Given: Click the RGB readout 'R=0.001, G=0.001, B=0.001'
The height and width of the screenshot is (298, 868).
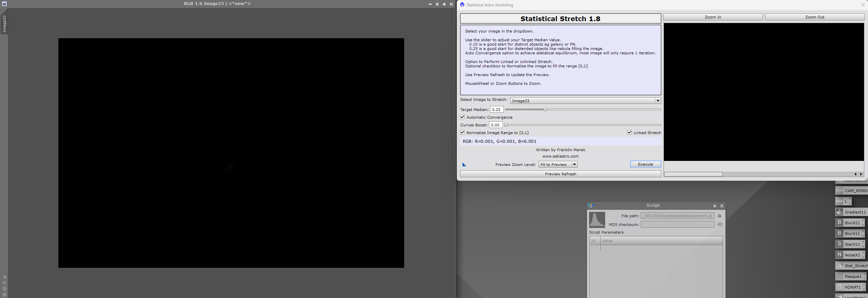Looking at the screenshot, I should click(505, 141).
